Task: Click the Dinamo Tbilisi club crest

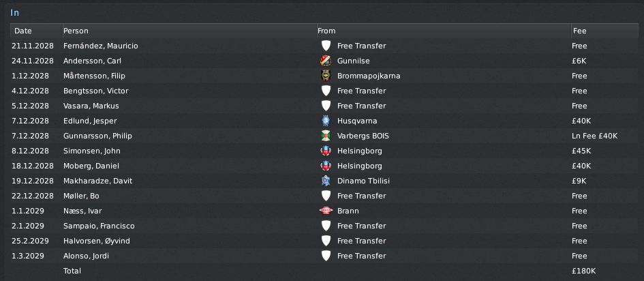Action: pos(326,181)
